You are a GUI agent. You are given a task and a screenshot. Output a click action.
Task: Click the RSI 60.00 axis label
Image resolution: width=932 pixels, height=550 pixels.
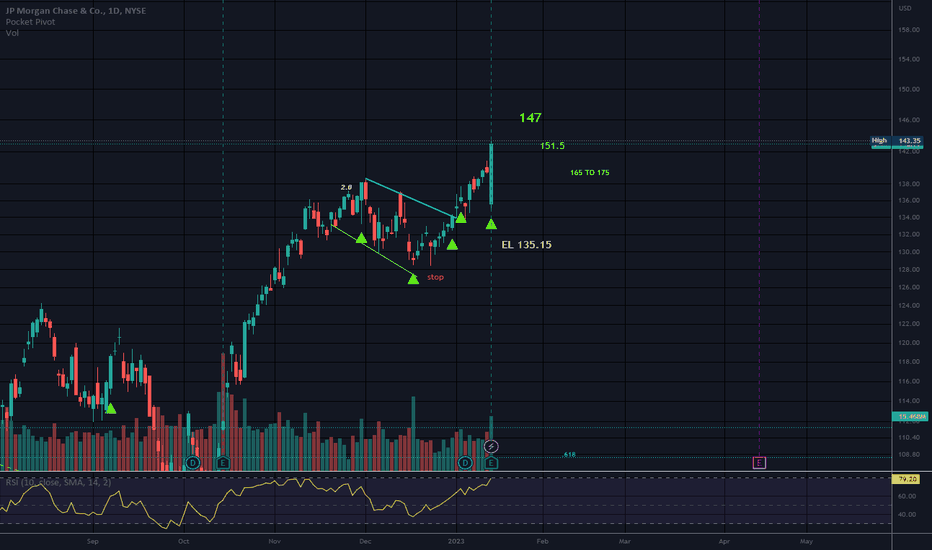(907, 496)
